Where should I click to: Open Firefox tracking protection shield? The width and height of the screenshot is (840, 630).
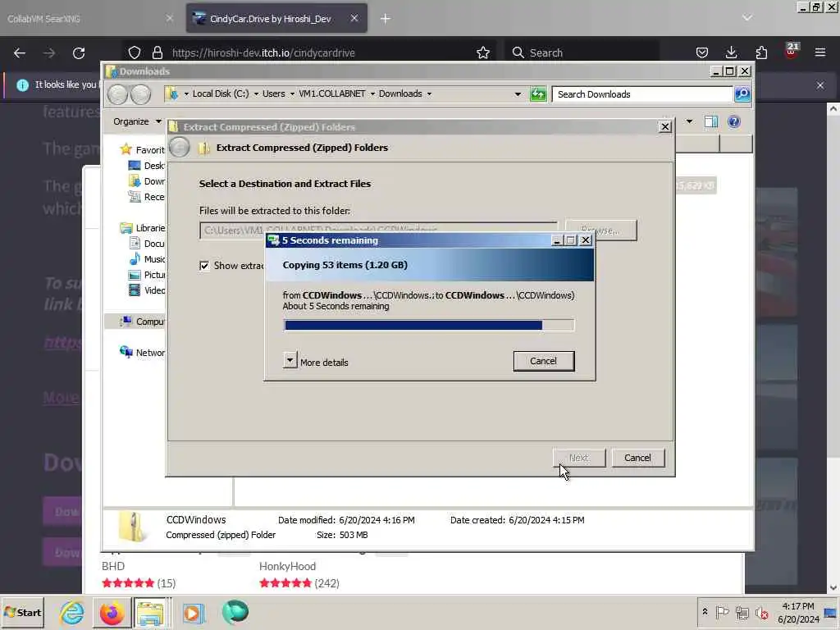[135, 52]
